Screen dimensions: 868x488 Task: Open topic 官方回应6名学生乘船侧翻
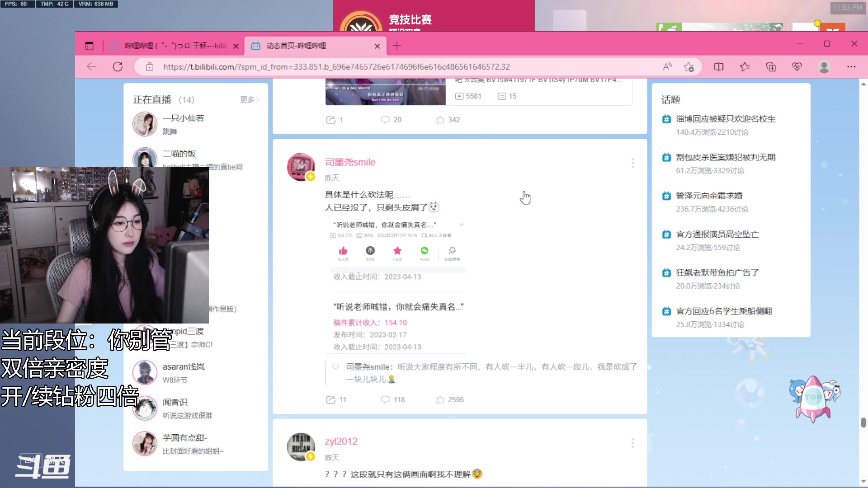click(724, 311)
